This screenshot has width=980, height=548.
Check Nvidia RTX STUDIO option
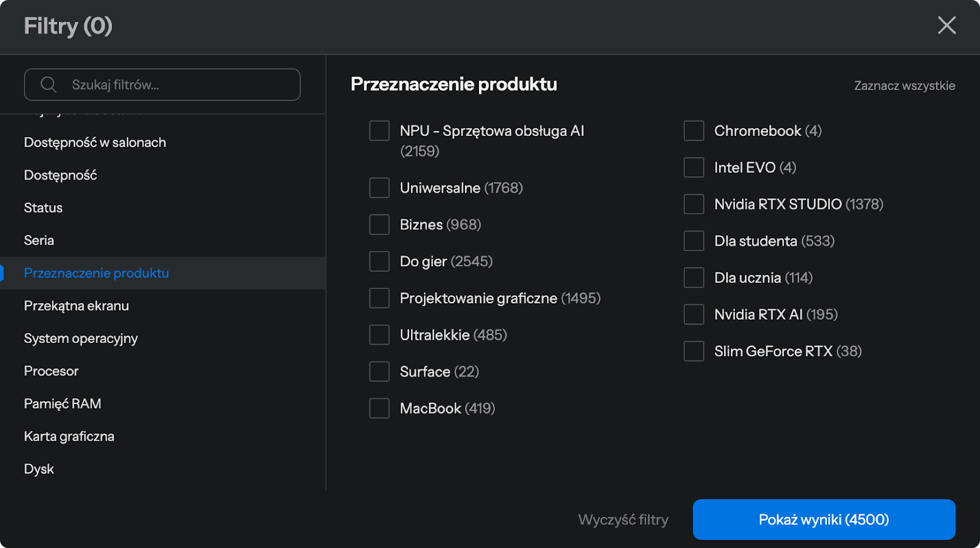coord(693,205)
